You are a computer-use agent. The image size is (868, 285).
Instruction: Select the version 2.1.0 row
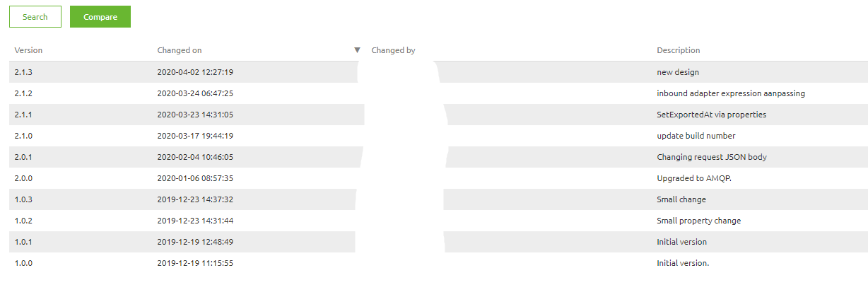point(23,136)
